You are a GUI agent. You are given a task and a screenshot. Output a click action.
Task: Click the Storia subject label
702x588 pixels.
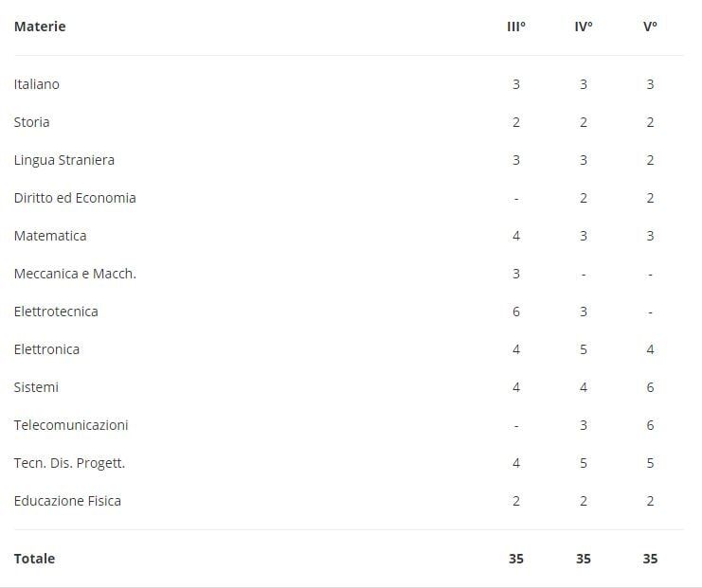(x=31, y=122)
